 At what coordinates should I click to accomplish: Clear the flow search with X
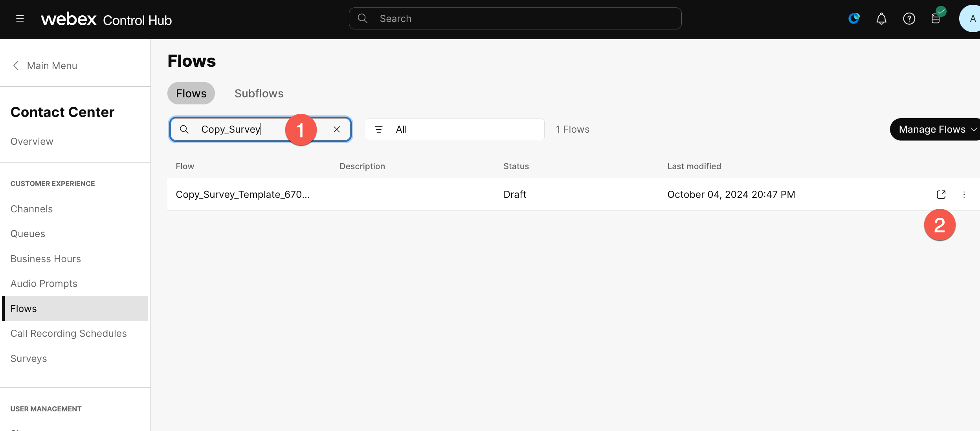coord(337,129)
